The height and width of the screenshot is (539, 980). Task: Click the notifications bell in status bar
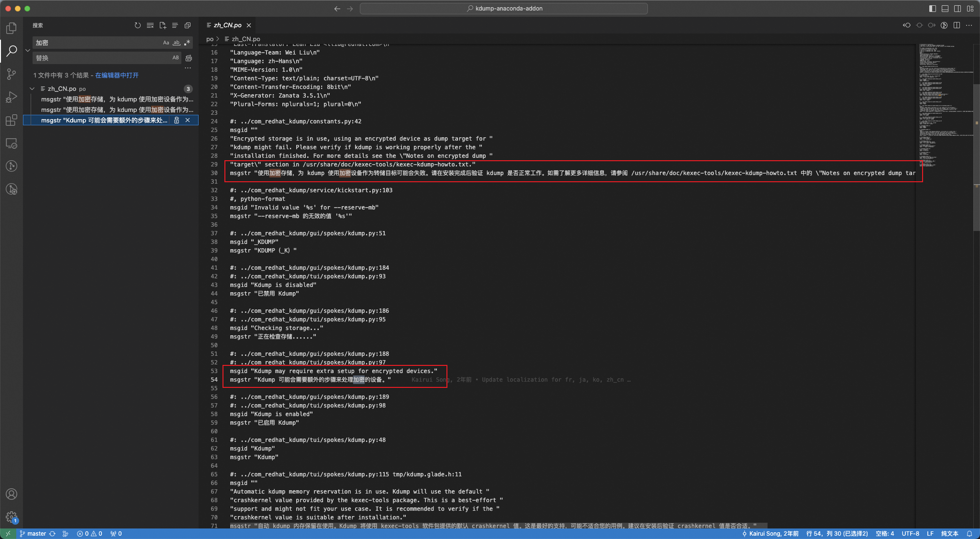969,534
